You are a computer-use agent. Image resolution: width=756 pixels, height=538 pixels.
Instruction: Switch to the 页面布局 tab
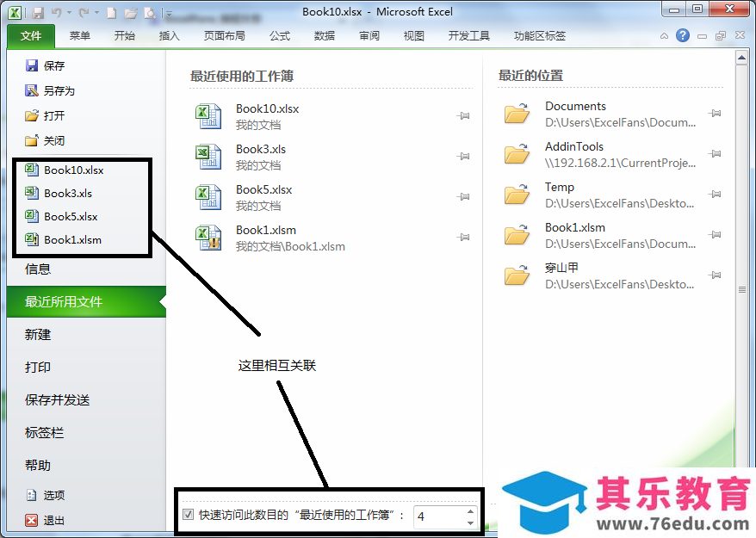tap(224, 35)
